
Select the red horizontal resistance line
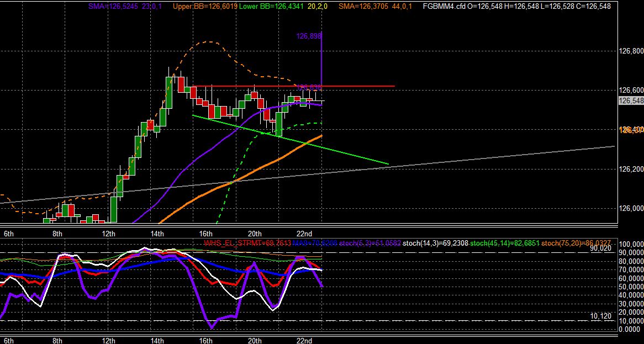click(x=294, y=86)
